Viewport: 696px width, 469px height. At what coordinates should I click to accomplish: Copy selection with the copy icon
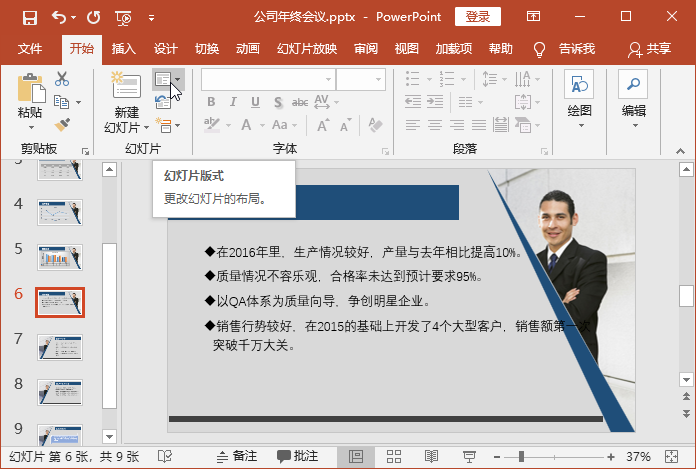[x=61, y=102]
